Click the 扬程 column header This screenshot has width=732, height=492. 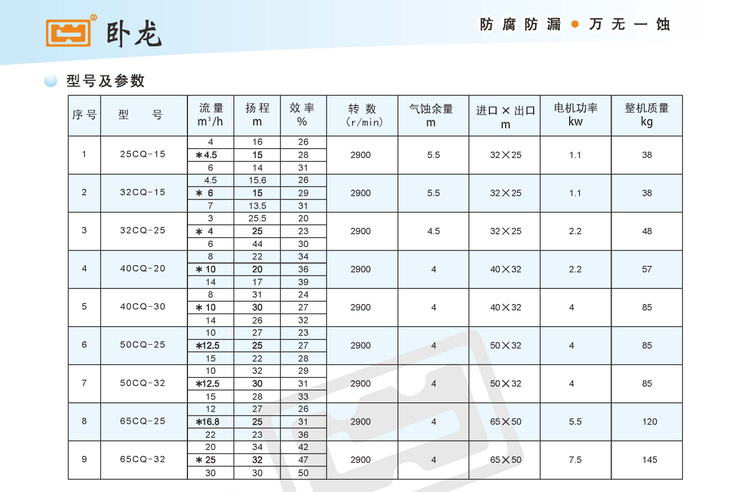258,115
